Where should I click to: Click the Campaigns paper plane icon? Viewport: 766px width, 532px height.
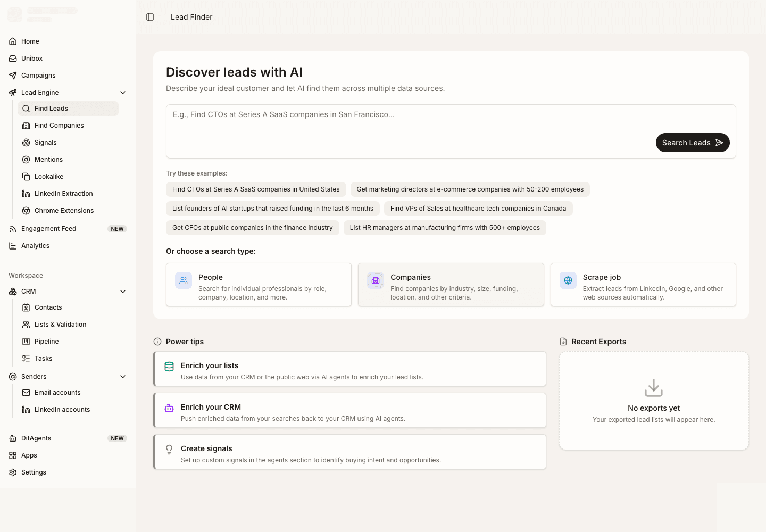coord(13,76)
